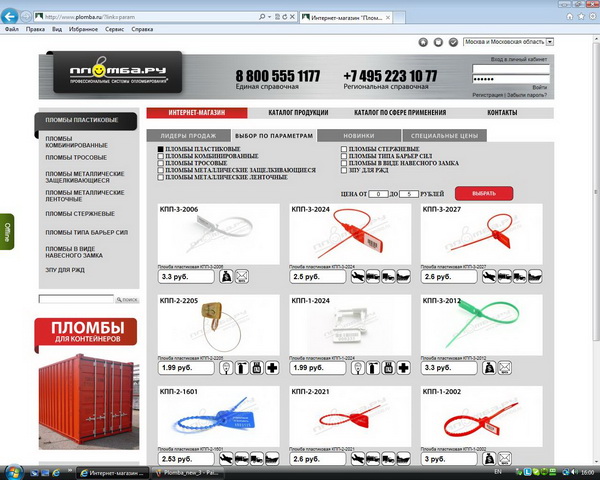Click the login username input field
The width and height of the screenshot is (600, 480).
[x=511, y=69]
